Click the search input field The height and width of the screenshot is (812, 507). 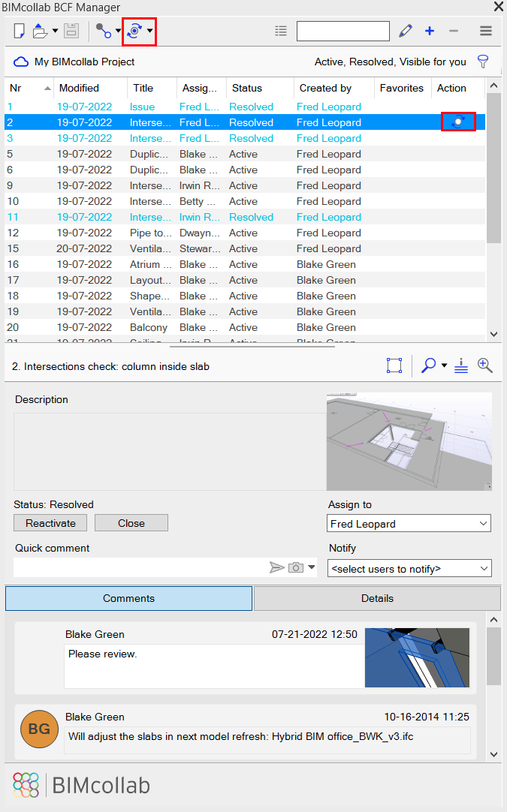coord(343,31)
